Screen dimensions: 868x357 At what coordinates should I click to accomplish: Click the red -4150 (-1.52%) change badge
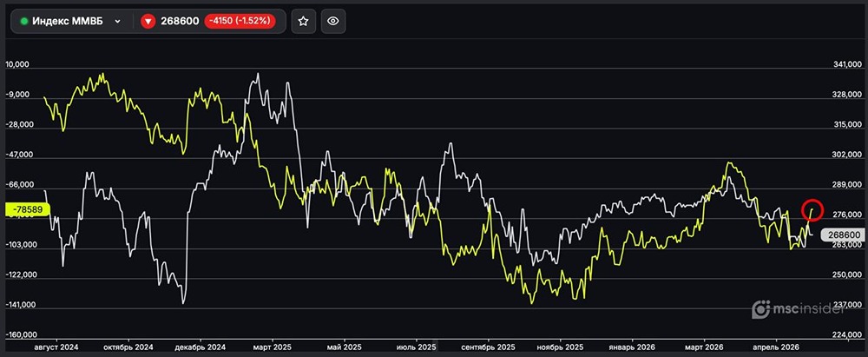240,21
